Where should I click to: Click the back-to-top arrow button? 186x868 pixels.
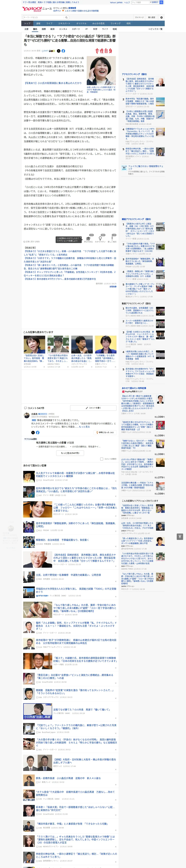[x=180, y=537]
